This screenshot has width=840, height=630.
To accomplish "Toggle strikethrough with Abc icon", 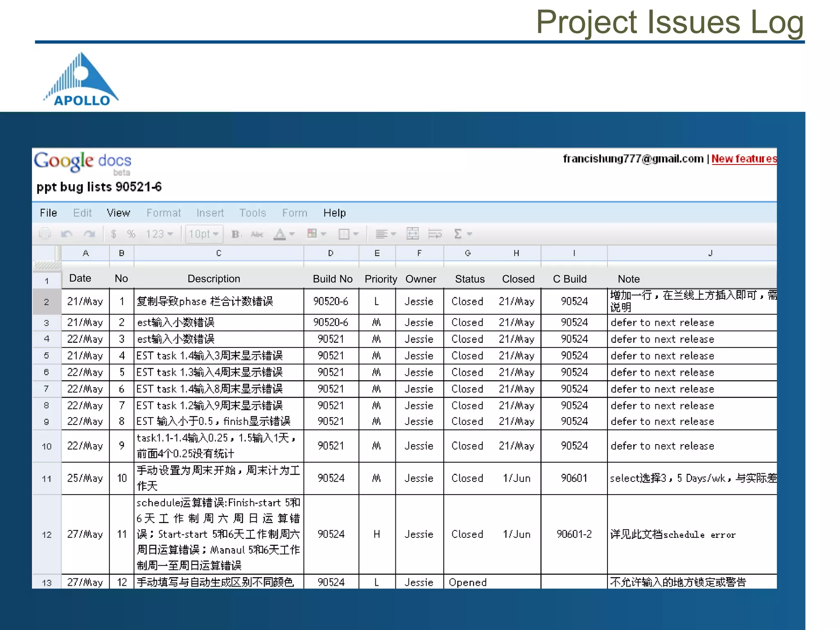I will point(257,234).
